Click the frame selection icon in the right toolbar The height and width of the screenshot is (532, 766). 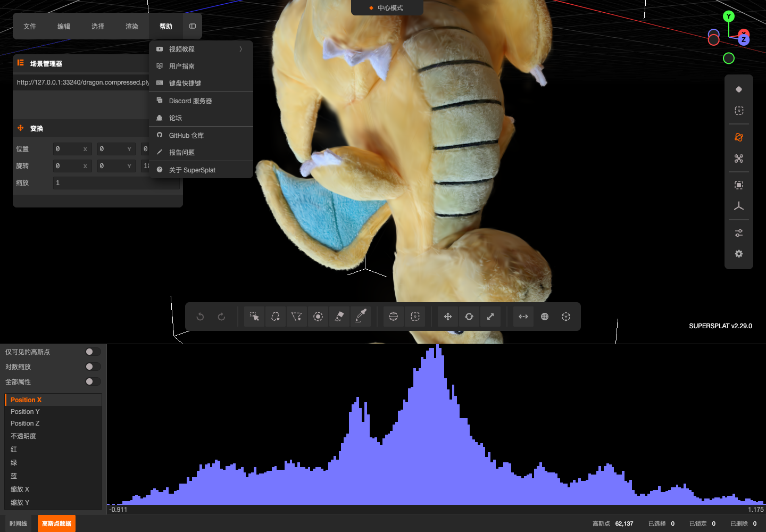pos(739,185)
